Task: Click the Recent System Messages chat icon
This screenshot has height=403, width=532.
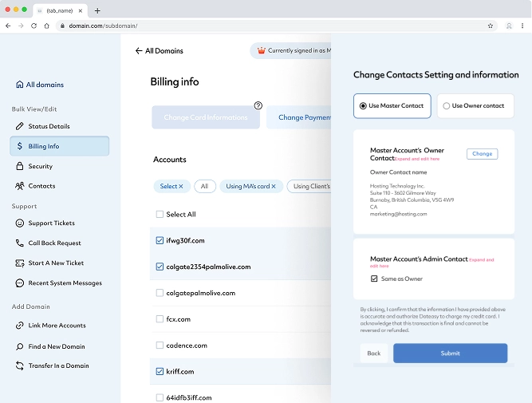Action: tap(20, 282)
